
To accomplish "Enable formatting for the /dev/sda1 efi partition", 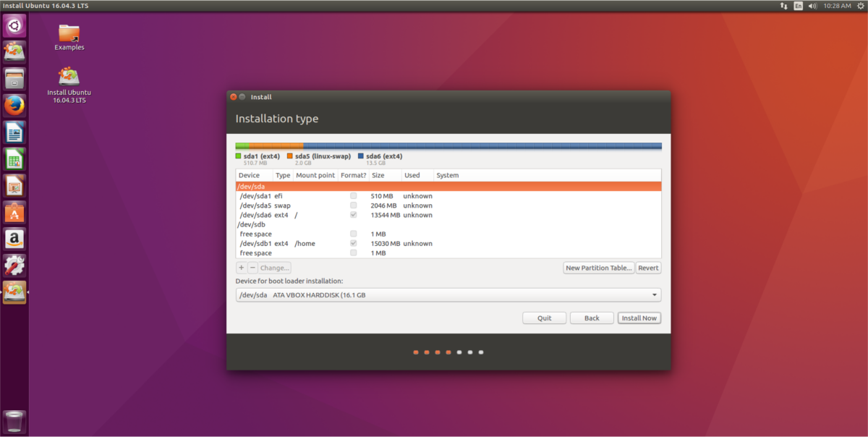I will pos(353,195).
